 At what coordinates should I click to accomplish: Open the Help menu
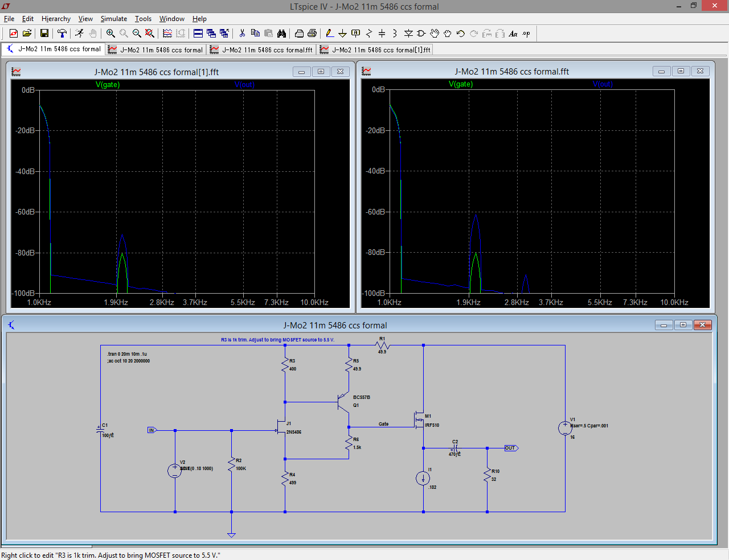[199, 19]
